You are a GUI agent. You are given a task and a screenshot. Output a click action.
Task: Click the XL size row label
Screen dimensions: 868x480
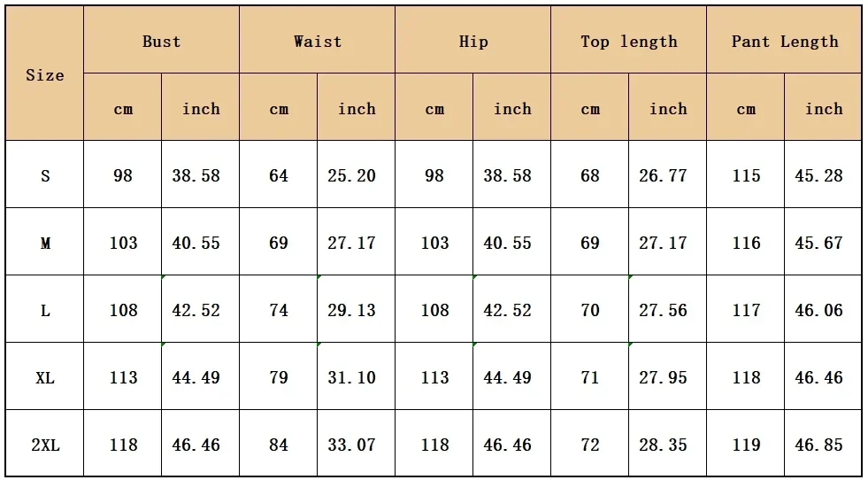click(x=45, y=376)
